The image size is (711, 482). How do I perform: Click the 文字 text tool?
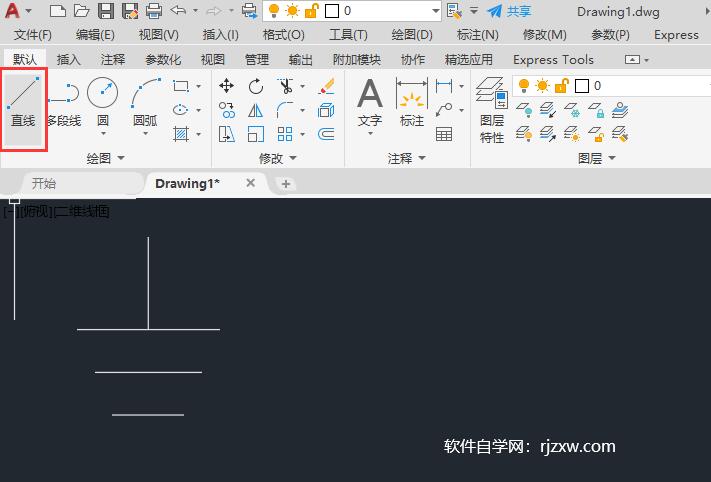(370, 102)
